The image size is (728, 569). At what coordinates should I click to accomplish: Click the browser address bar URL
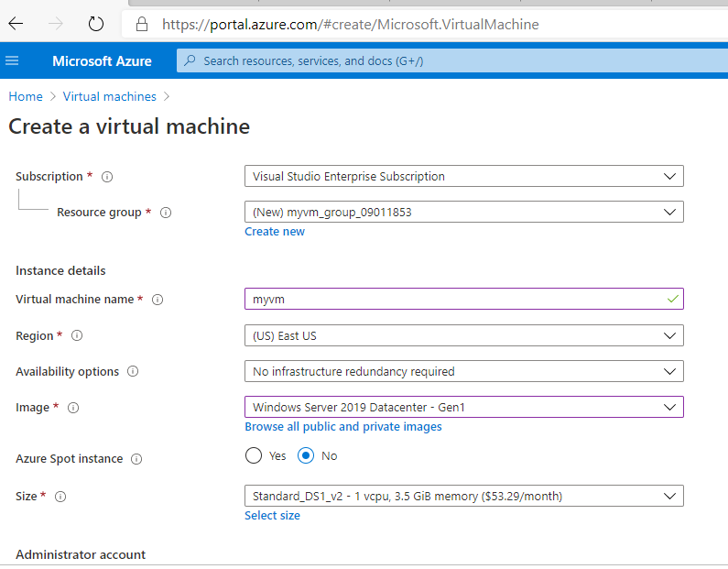[x=351, y=24]
